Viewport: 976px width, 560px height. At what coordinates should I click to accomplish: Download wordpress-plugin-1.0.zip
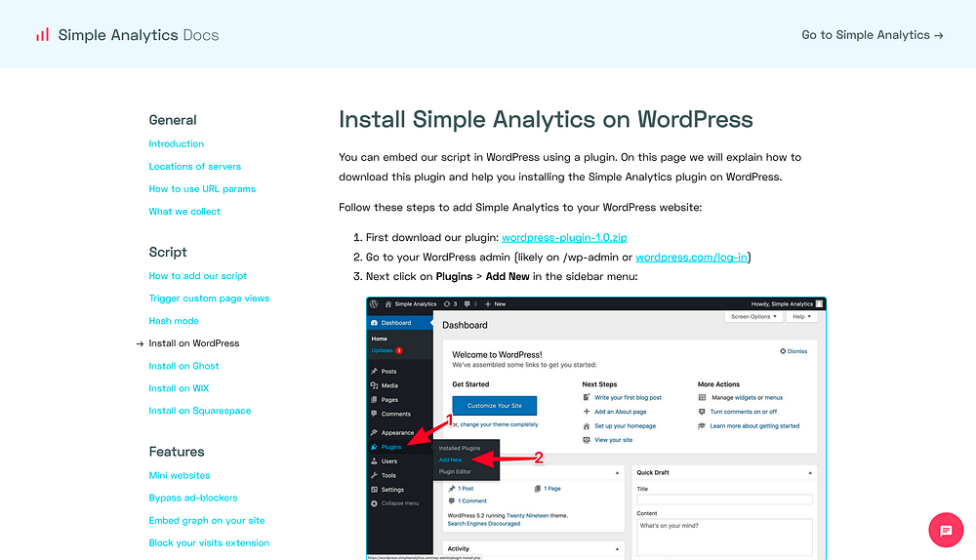pos(564,237)
